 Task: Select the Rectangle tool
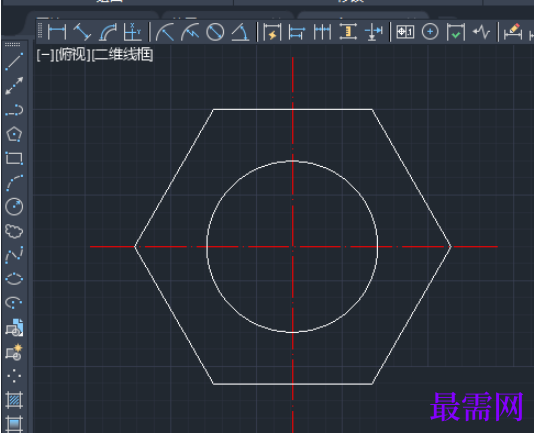[x=14, y=158]
